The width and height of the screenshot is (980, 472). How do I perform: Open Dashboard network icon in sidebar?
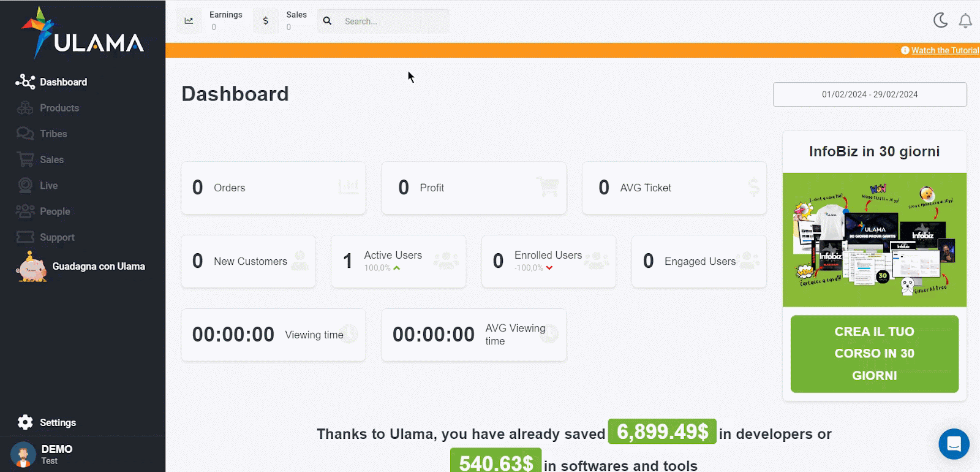[25, 82]
